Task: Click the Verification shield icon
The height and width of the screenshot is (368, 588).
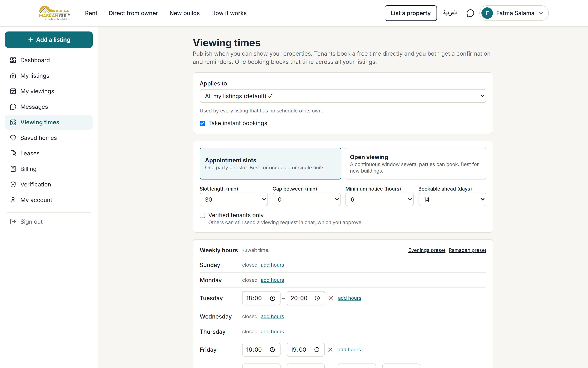Action: [x=13, y=184]
